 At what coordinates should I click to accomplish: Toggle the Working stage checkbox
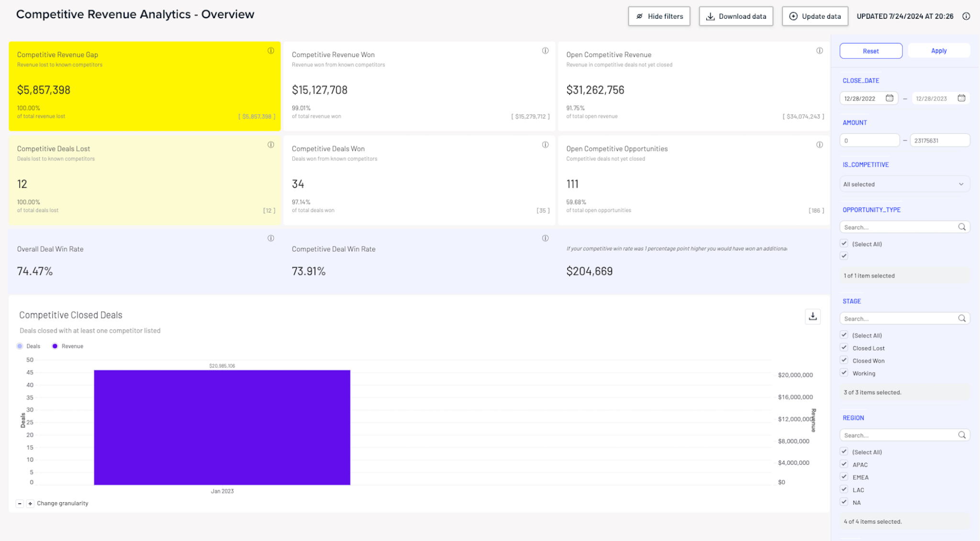pyautogui.click(x=844, y=372)
